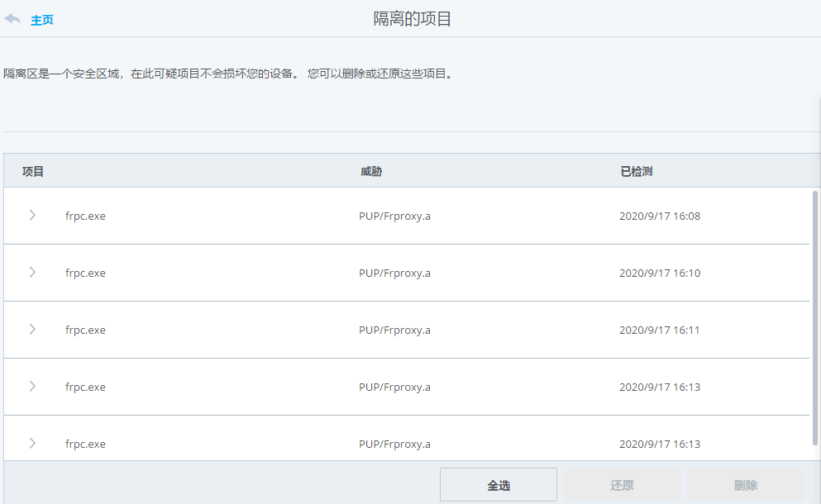Select the quarantine row detected at 16:08

coord(331,216)
